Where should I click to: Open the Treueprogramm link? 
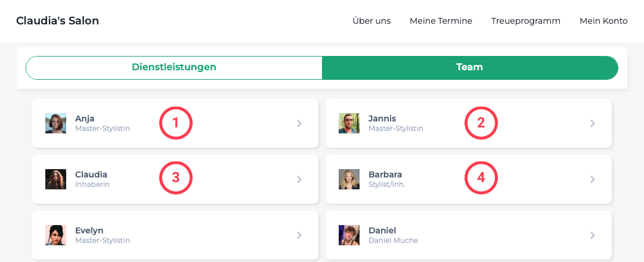point(526,21)
